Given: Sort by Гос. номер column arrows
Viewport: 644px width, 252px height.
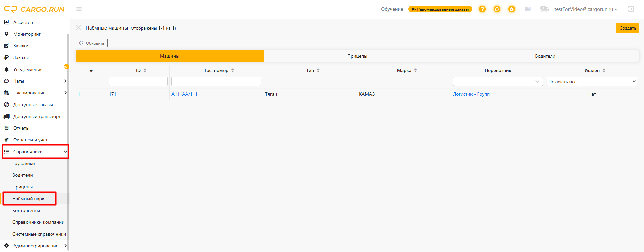Looking at the screenshot, I should pyautogui.click(x=233, y=70).
